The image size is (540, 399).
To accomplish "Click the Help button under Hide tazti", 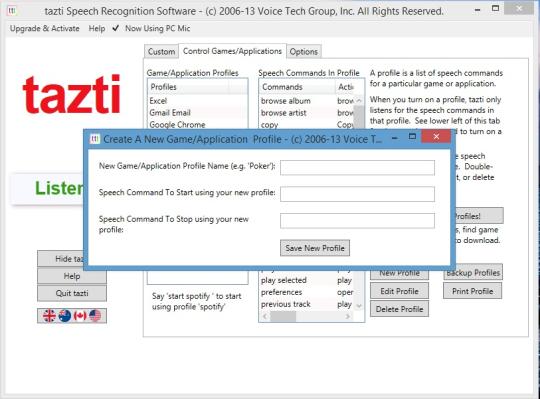I will click(72, 276).
